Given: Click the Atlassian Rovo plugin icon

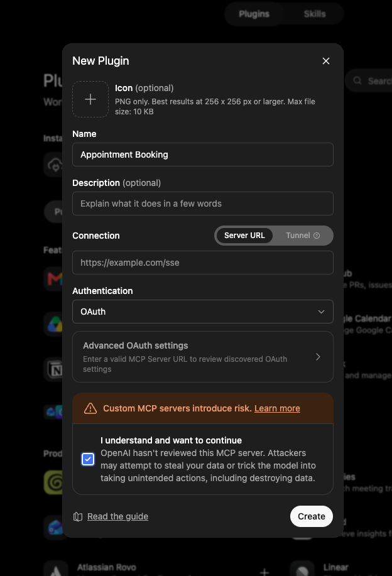Looking at the screenshot, I should [x=56, y=568].
